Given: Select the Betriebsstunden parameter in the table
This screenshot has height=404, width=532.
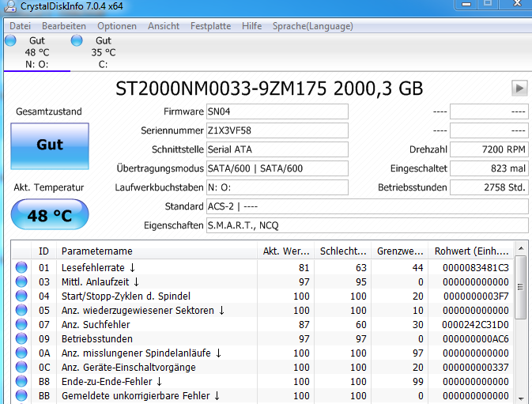Looking at the screenshot, I should (x=97, y=339).
